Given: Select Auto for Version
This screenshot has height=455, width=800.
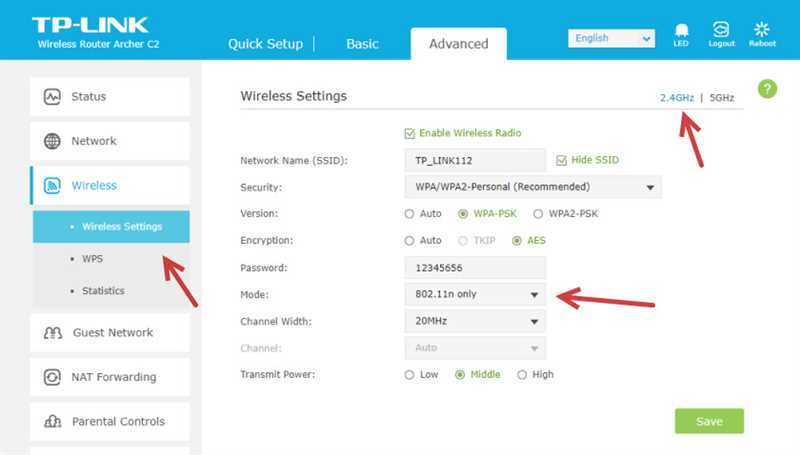Looking at the screenshot, I should [x=409, y=214].
